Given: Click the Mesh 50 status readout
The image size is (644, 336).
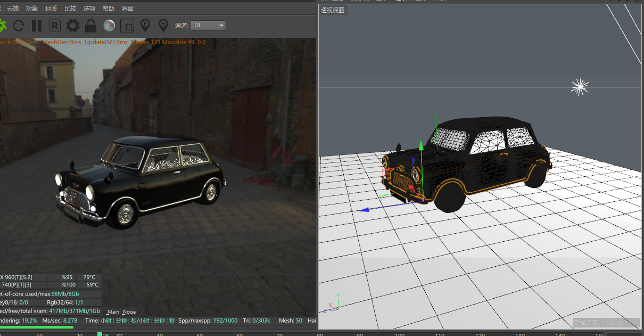Looking at the screenshot, I should 291,321.
